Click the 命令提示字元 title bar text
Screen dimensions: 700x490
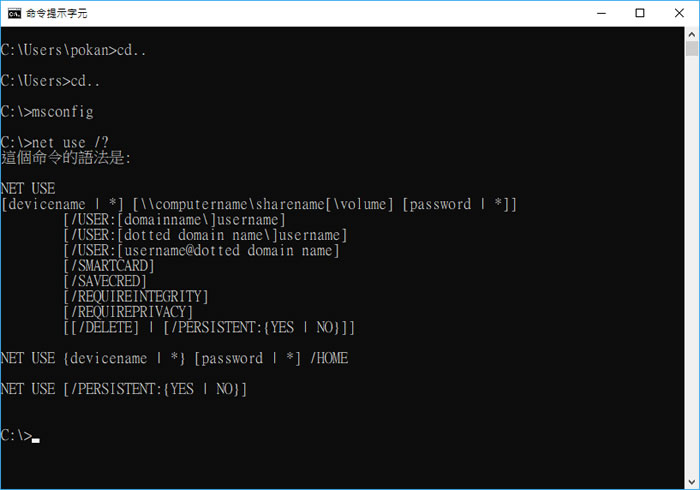point(56,13)
